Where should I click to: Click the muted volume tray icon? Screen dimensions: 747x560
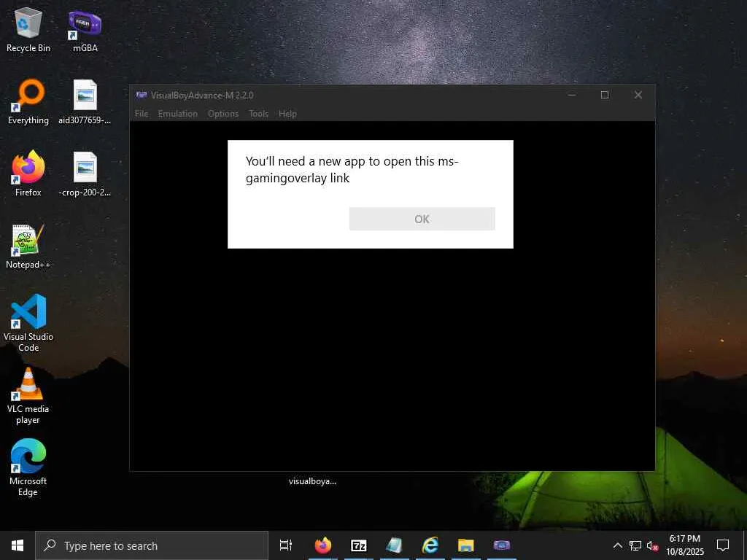pos(653,545)
